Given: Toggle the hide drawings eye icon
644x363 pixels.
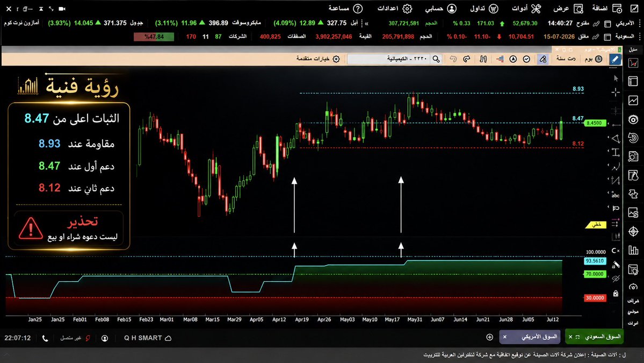Looking at the screenshot, I should (x=616, y=279).
